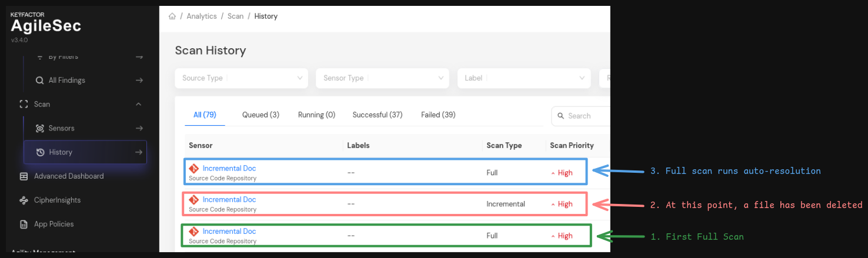Click the Scan Priority column header
Image resolution: width=868 pixels, height=258 pixels.
[x=572, y=145]
